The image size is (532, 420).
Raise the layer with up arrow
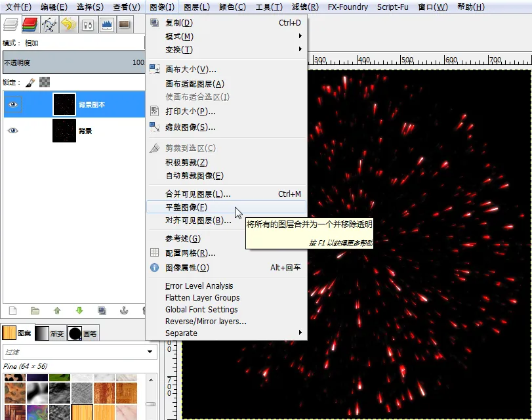click(x=57, y=310)
